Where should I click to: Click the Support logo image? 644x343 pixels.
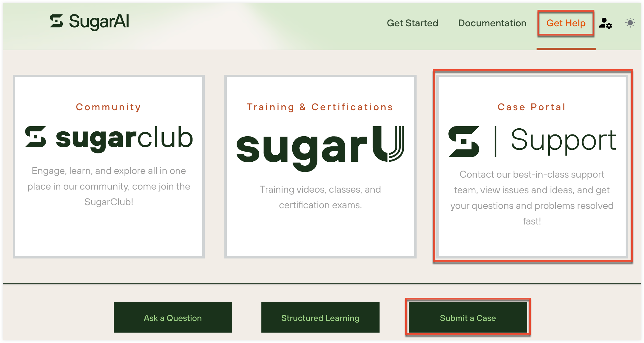[532, 141]
